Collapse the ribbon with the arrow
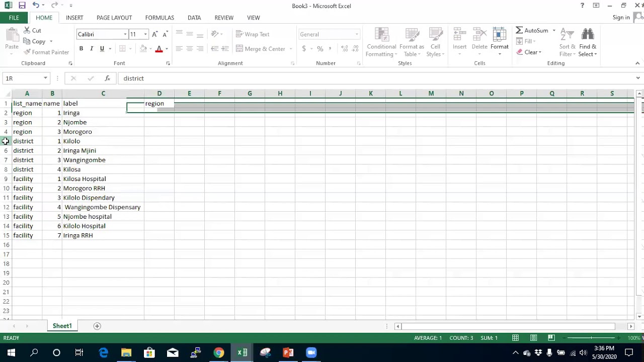 coord(637,63)
